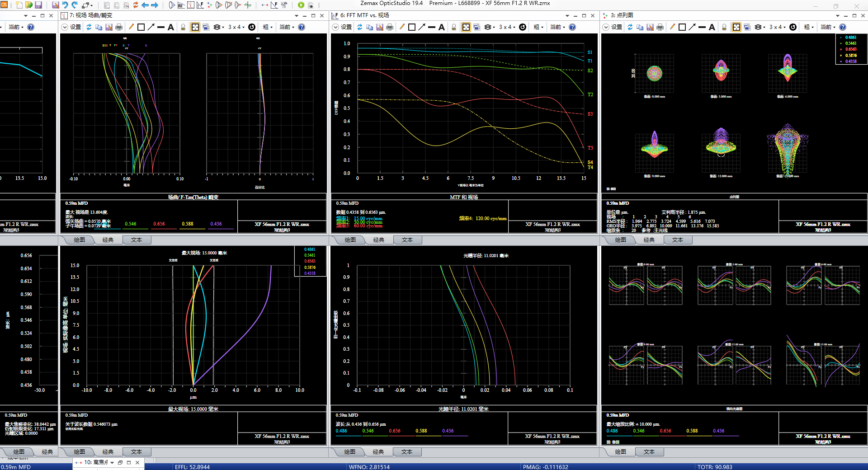Click the Undo arrow in the top toolbar

(x=65, y=5)
